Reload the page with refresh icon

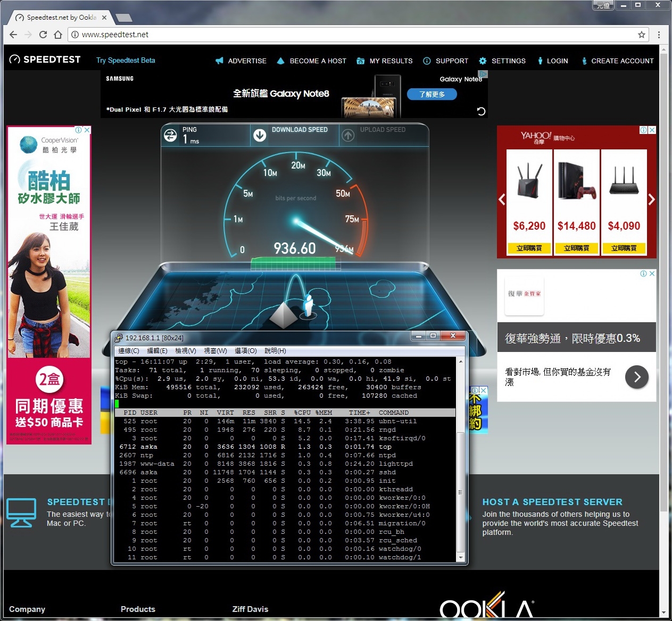pyautogui.click(x=43, y=35)
